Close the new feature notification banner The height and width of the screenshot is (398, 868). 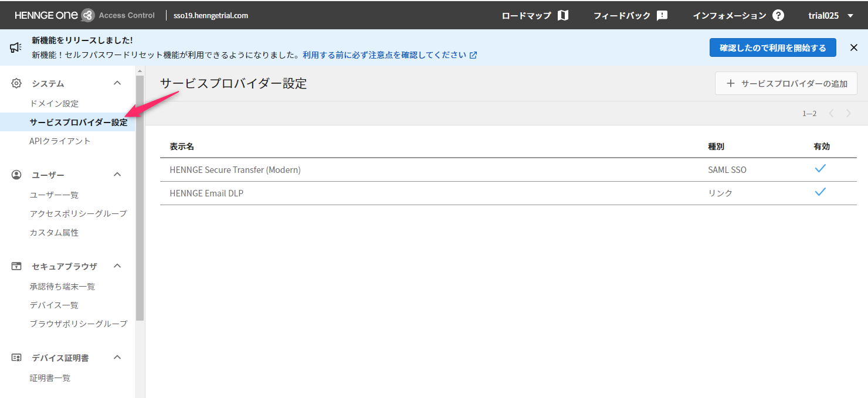[x=854, y=47]
